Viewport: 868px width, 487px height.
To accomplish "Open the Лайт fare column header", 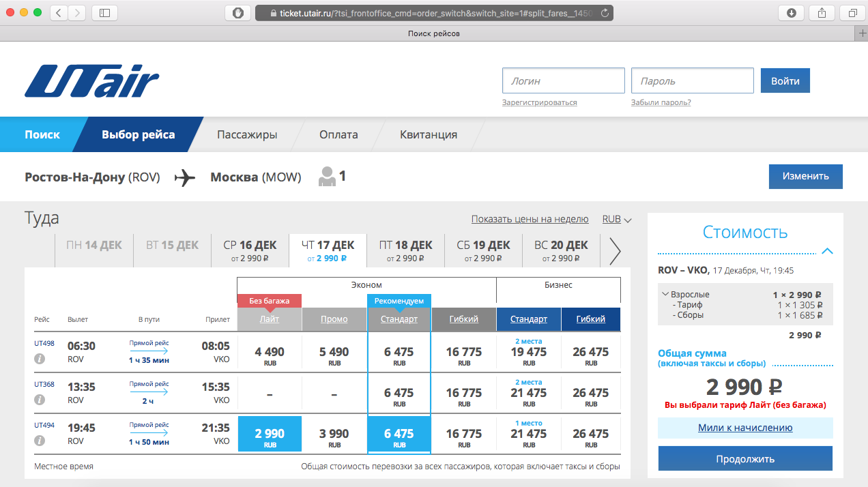I will [270, 319].
